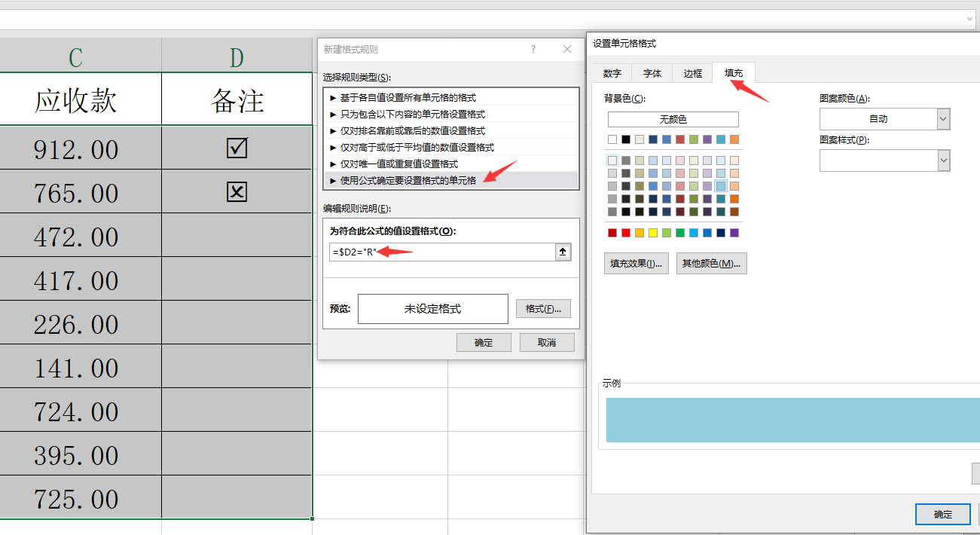Screen dimensions: 980x535
Task: Click cell value 725.00
Action: pos(75,499)
